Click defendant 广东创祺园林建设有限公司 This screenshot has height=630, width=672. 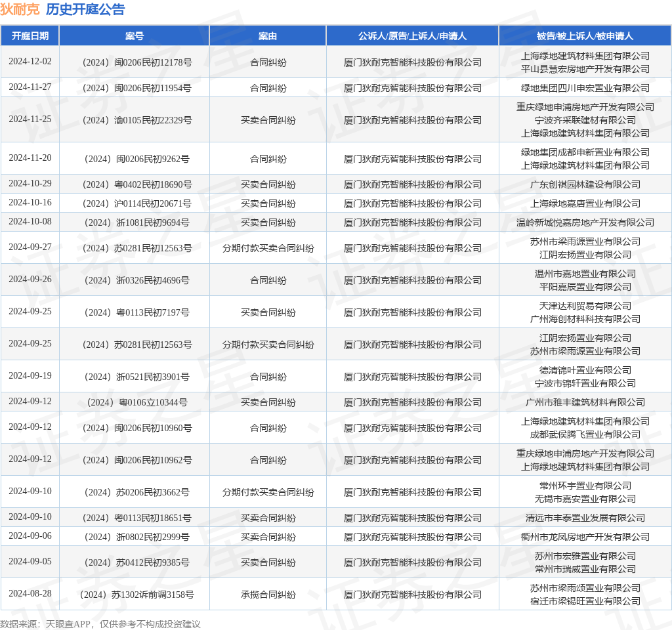coord(585,184)
